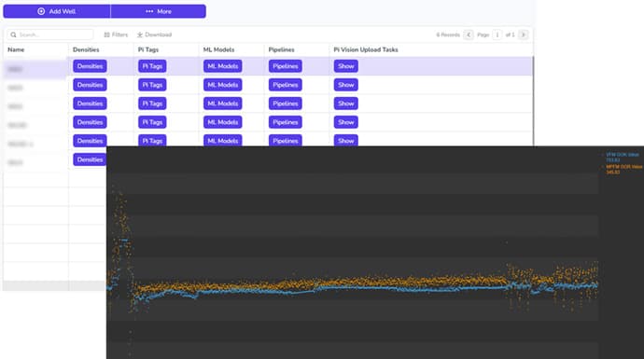
Task: Go to the previous page arrow
Action: (x=469, y=35)
